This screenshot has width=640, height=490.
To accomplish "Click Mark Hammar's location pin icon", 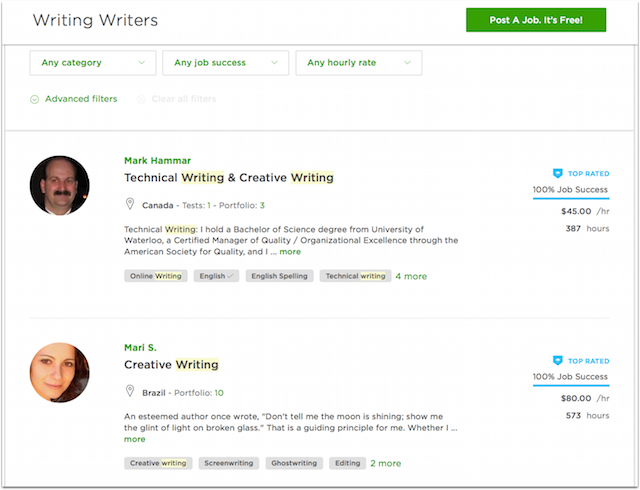I will (x=130, y=204).
